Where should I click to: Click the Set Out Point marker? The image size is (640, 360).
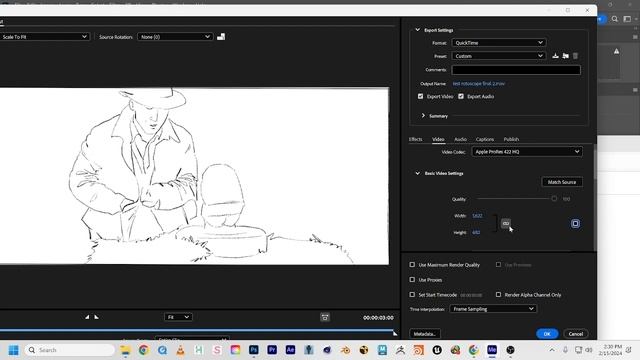coord(96,317)
